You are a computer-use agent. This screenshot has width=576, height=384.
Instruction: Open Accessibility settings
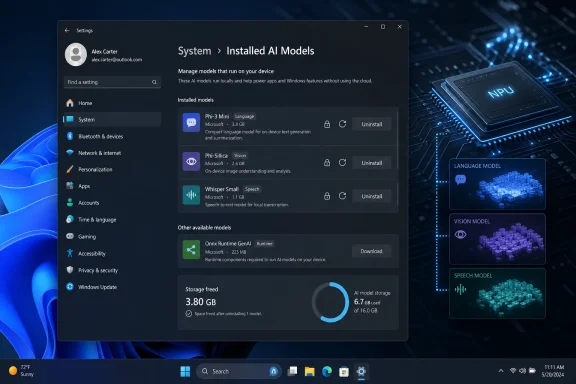(x=112, y=254)
